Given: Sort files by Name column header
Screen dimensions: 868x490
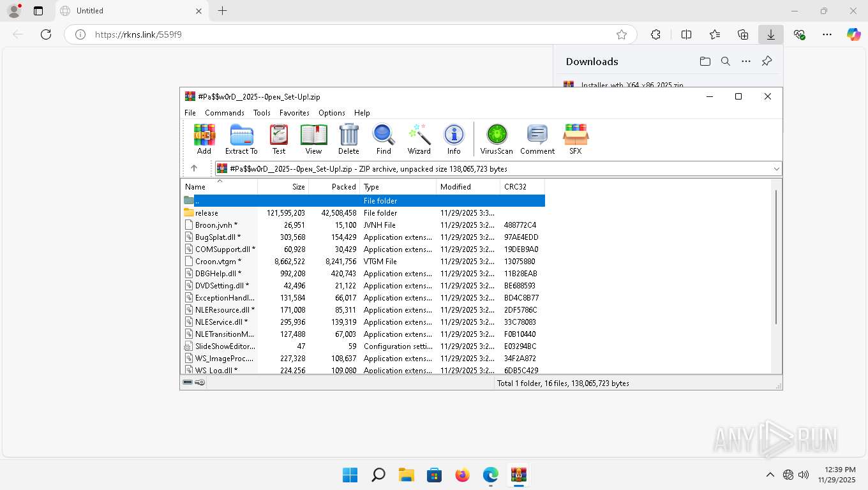Looking at the screenshot, I should pyautogui.click(x=219, y=187).
